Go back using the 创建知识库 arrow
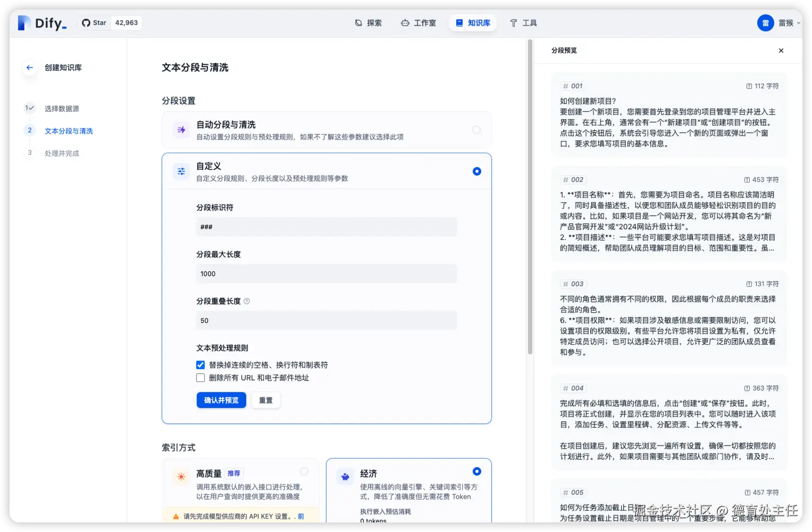 click(x=30, y=68)
